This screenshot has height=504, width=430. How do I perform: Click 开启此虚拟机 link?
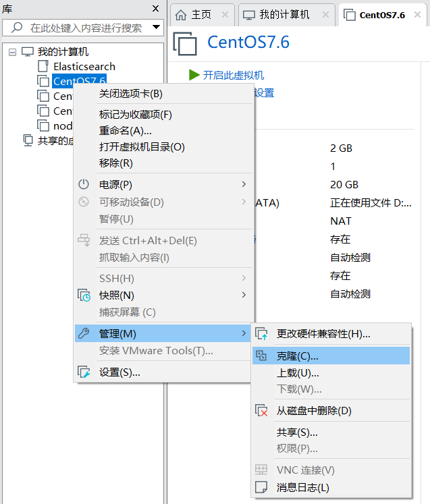click(x=233, y=75)
